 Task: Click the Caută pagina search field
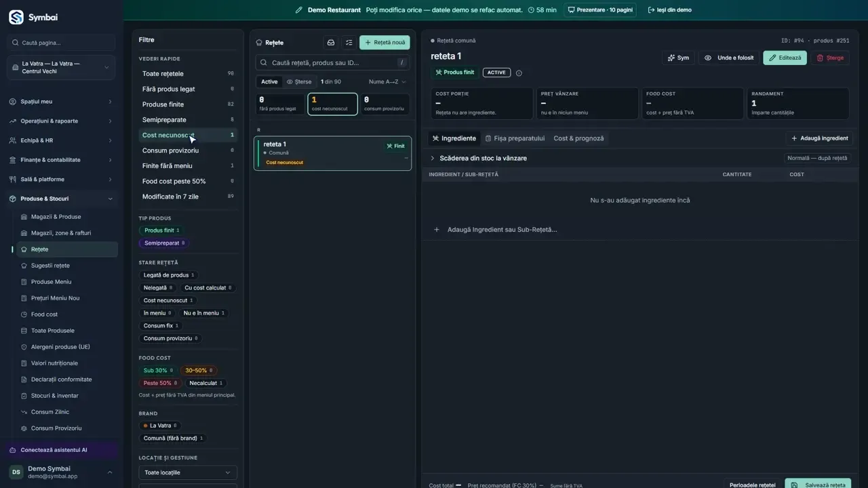coord(61,43)
